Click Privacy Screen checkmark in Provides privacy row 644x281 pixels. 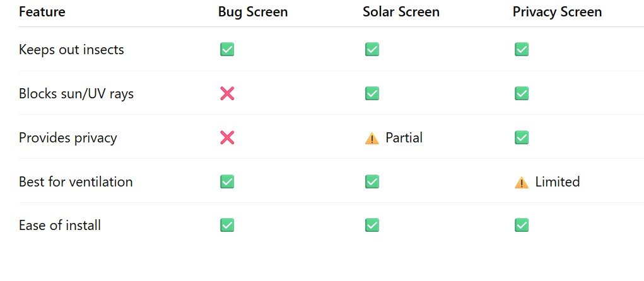pos(521,137)
